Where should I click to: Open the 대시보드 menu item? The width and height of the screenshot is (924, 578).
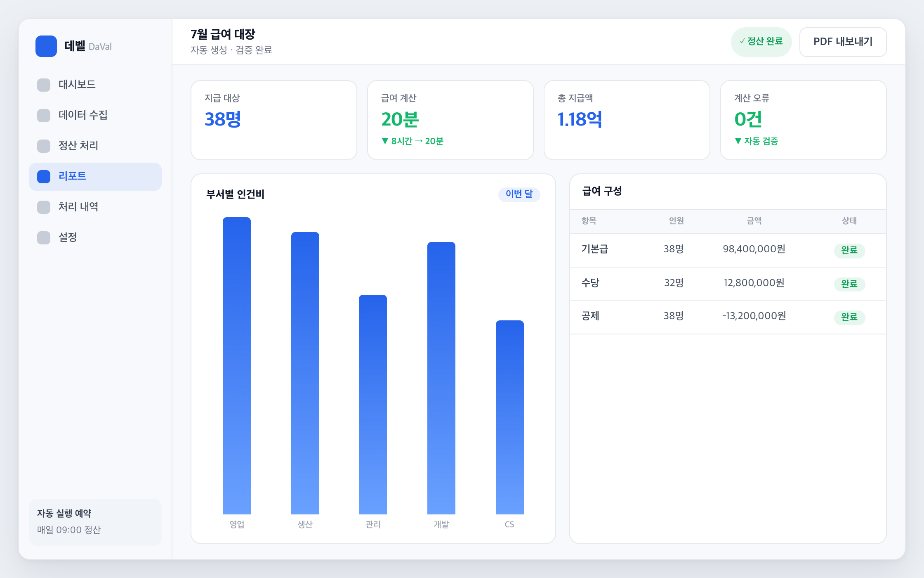(x=95, y=85)
